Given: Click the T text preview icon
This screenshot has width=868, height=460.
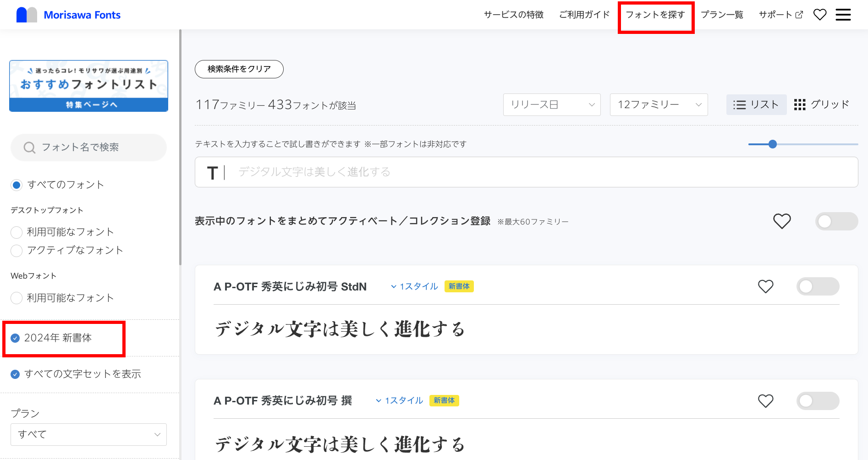Looking at the screenshot, I should click(x=212, y=173).
